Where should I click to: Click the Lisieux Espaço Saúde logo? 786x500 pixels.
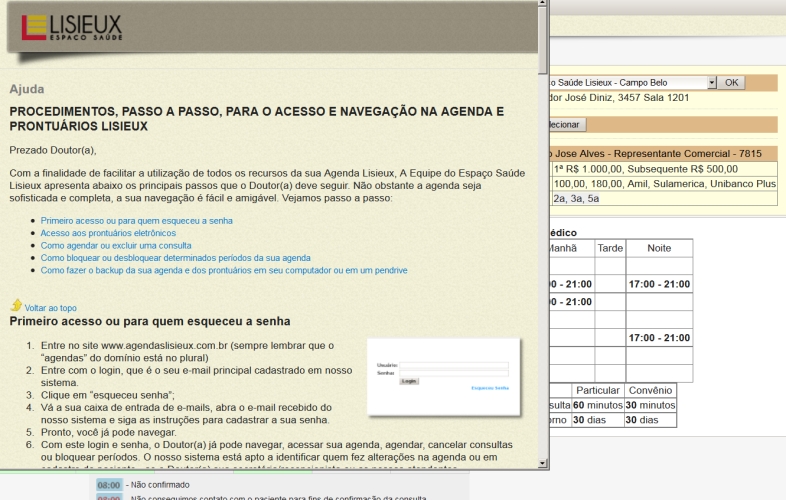(72, 27)
